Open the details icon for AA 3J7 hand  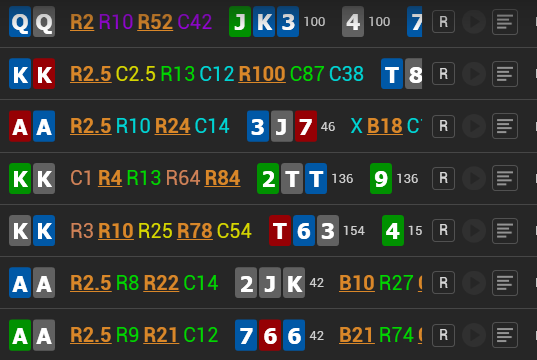pyautogui.click(x=505, y=126)
